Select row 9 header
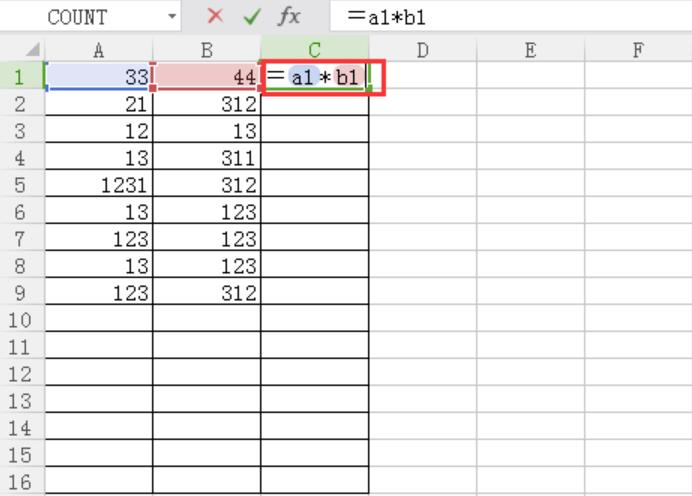 (x=22, y=291)
